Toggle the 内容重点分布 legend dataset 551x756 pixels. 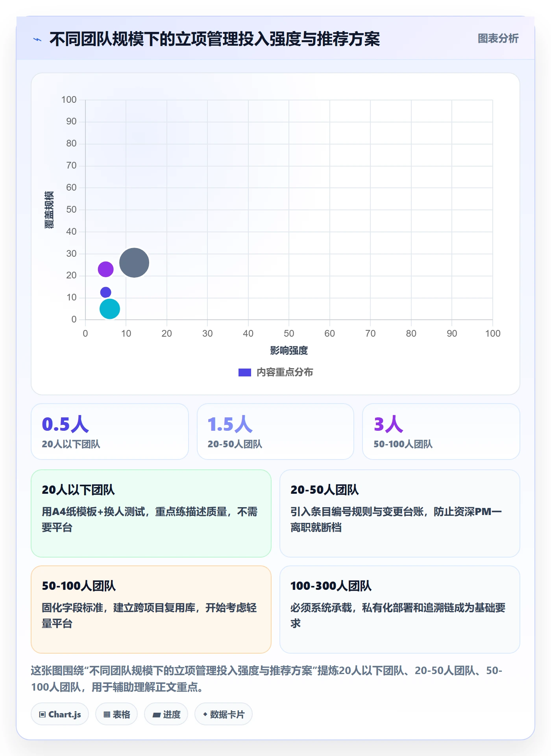(x=275, y=372)
